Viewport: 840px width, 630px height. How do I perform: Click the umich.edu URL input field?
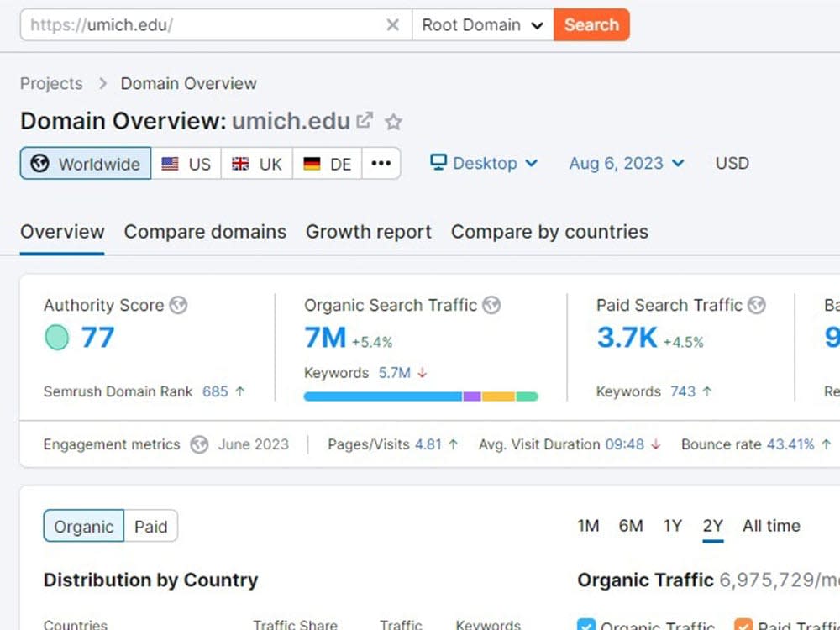(203, 24)
